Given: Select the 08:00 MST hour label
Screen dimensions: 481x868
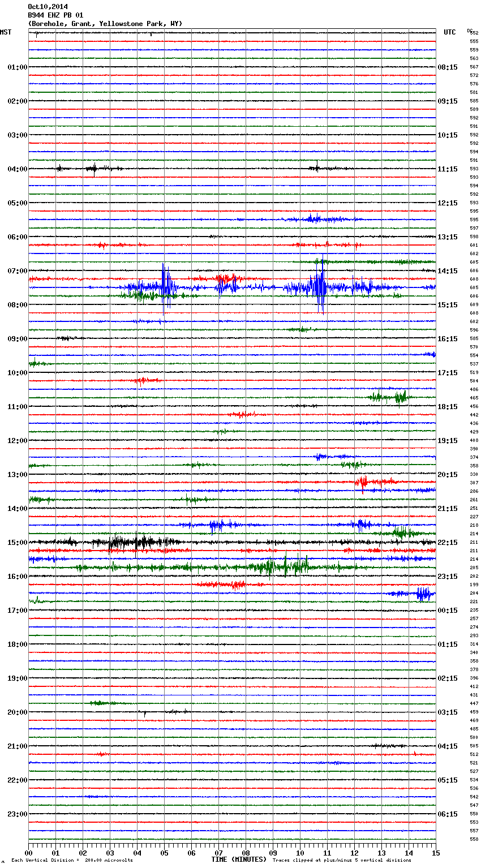Looking at the screenshot, I should [x=18, y=305].
